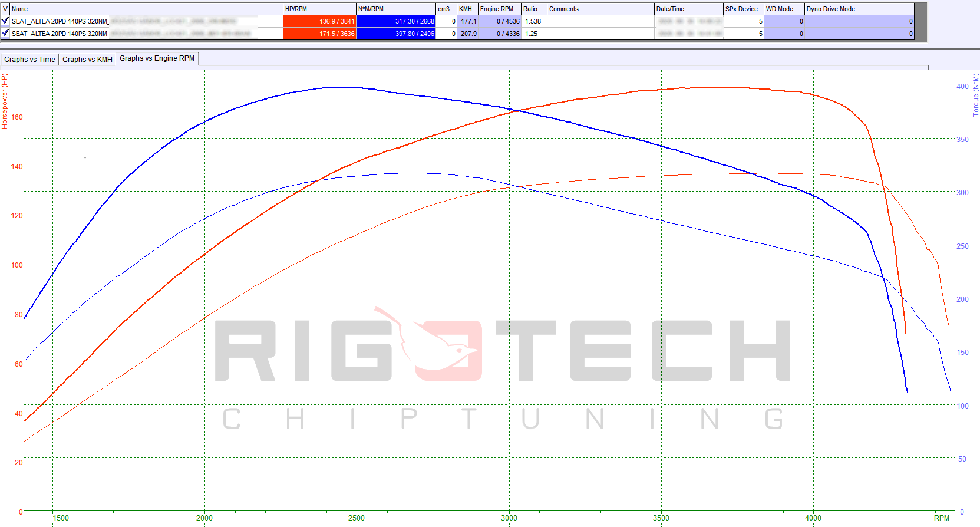The height and width of the screenshot is (527, 980).
Task: Click the RPM x-axis label
Action: click(941, 518)
